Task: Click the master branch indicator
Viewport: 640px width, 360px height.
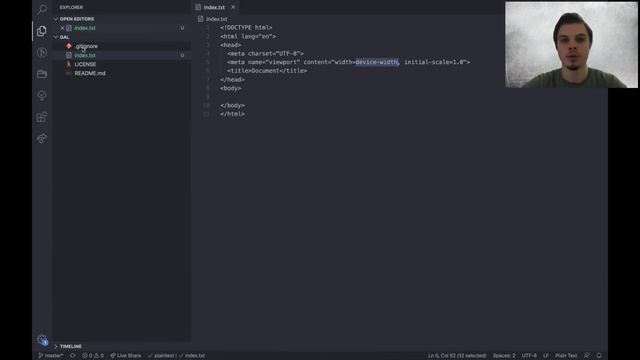Action: pos(51,356)
